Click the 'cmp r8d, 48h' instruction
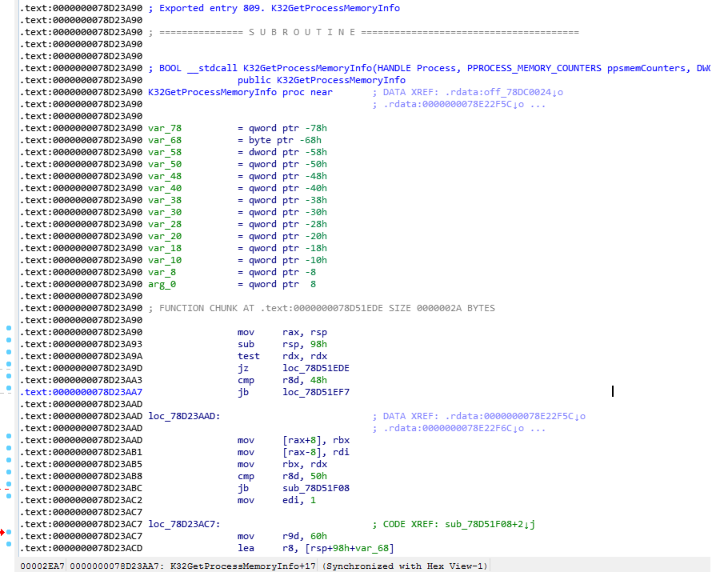Viewport: 728px width, 572px height. [282, 380]
